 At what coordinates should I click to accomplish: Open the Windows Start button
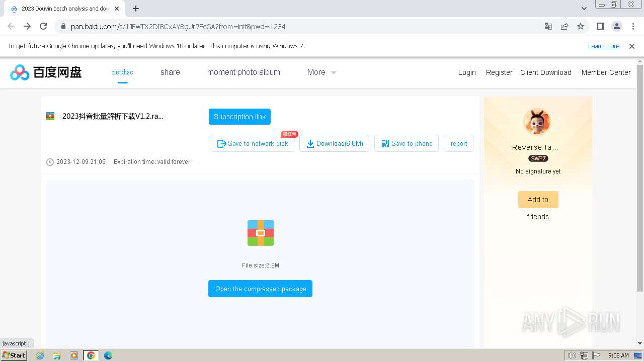14,355
